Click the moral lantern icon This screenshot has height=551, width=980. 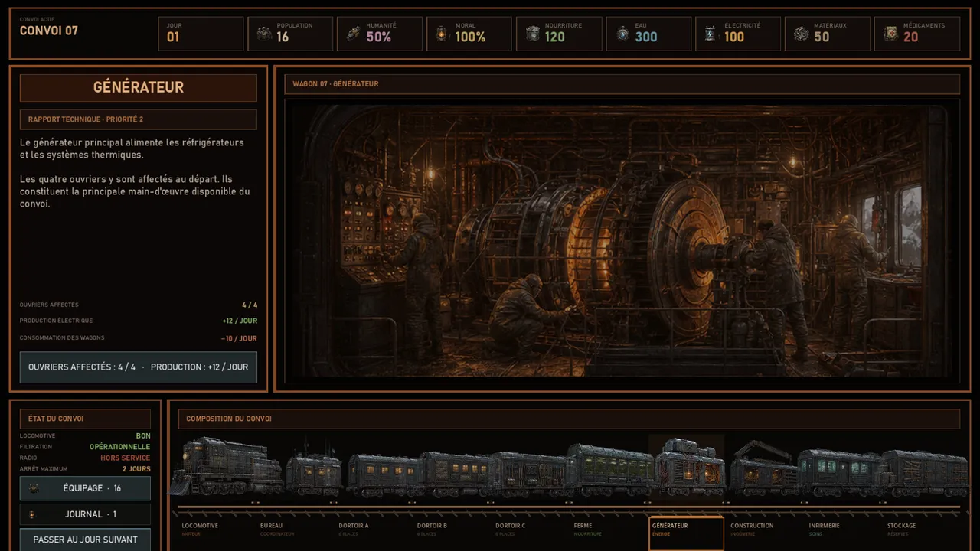click(443, 34)
